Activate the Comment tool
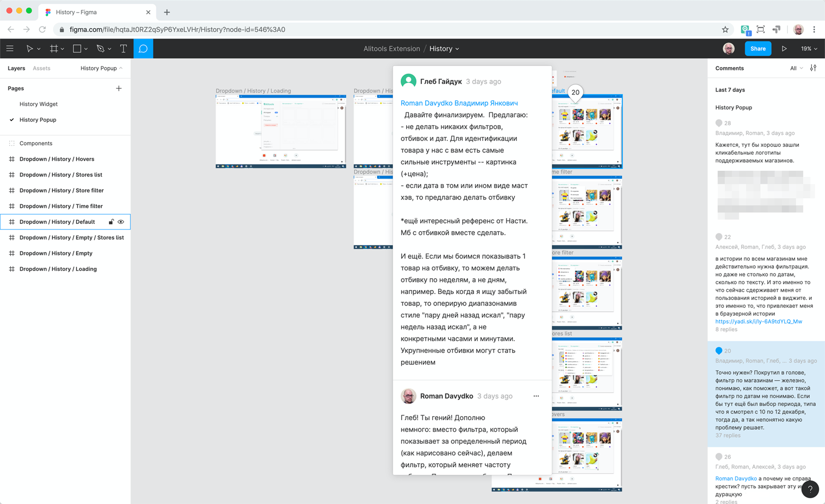Image resolution: width=825 pixels, height=504 pixels. coord(143,48)
